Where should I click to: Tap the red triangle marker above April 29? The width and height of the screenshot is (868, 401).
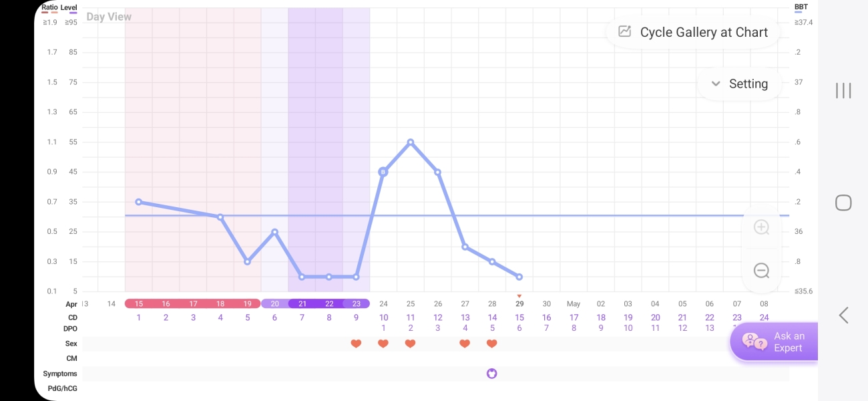519,293
